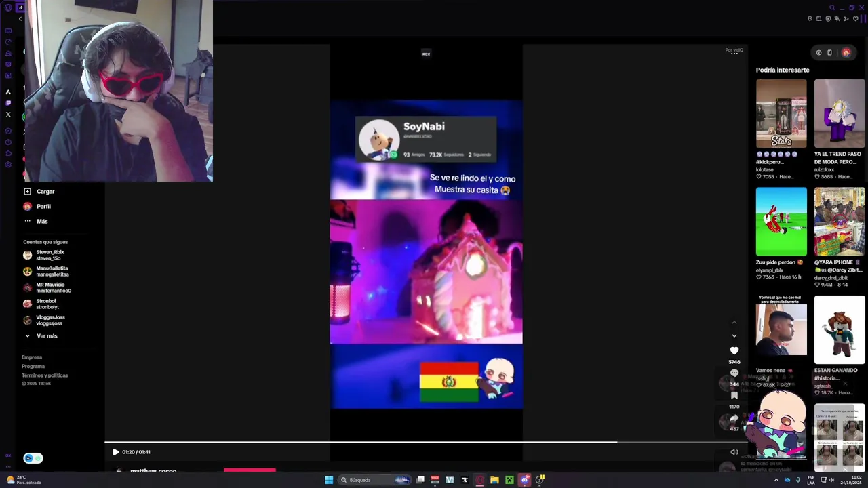Open ManuGalletita followed account

[46, 272]
